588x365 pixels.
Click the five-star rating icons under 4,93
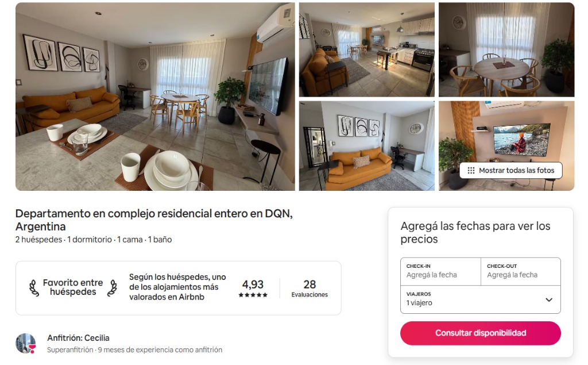(x=253, y=295)
